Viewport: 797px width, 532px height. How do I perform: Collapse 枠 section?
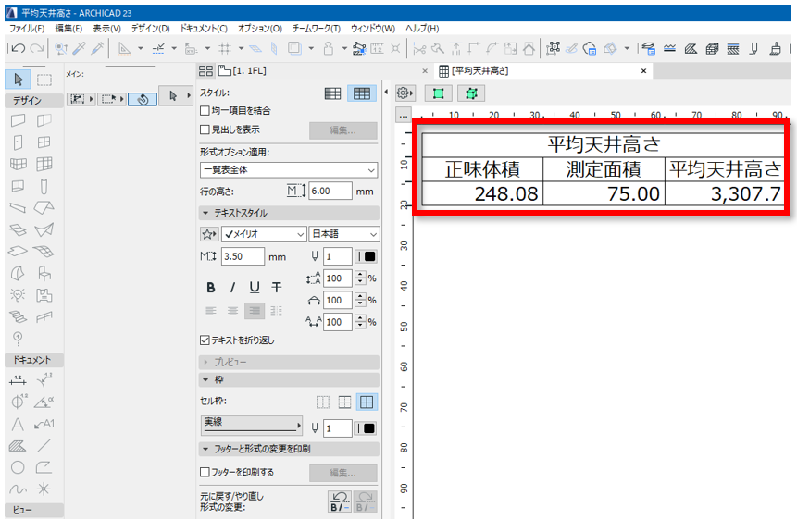[205, 379]
